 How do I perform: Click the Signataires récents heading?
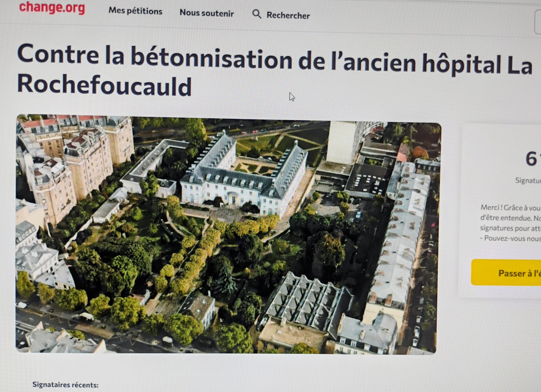tap(65, 385)
